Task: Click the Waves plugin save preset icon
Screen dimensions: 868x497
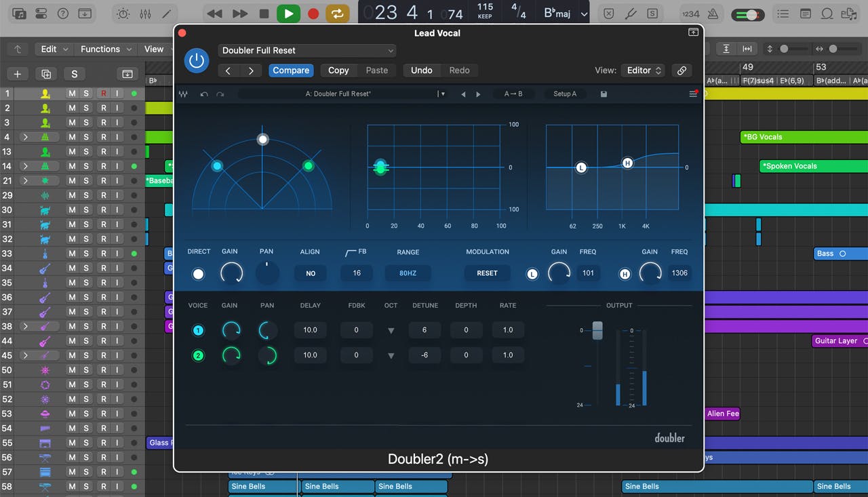Action: coord(604,94)
